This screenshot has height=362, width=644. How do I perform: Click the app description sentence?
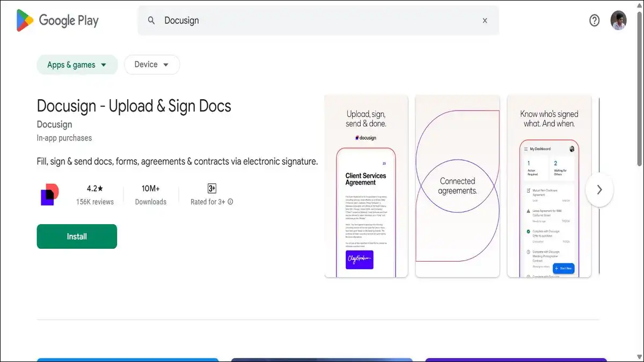click(177, 161)
